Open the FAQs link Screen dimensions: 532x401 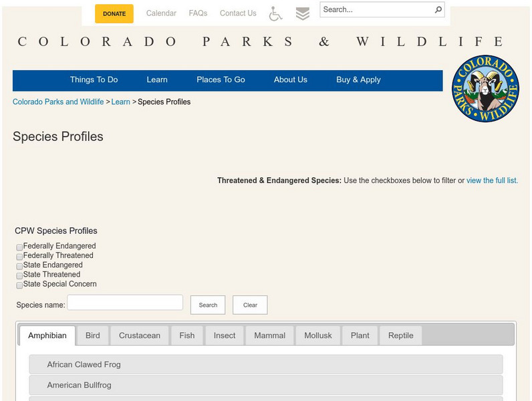[198, 13]
